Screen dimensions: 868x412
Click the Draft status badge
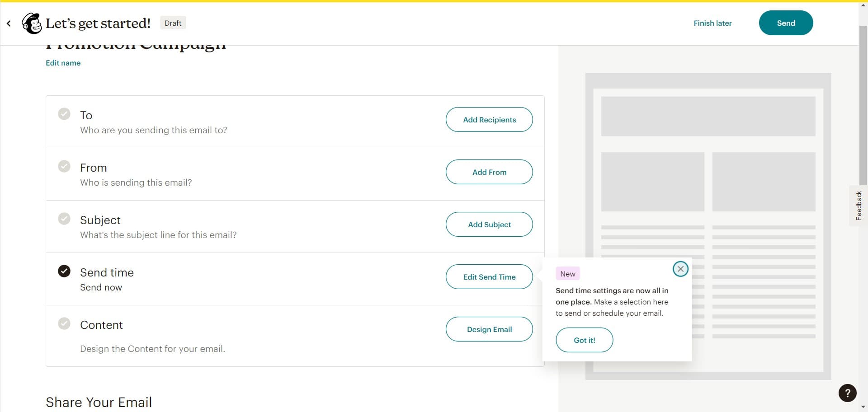coord(173,23)
